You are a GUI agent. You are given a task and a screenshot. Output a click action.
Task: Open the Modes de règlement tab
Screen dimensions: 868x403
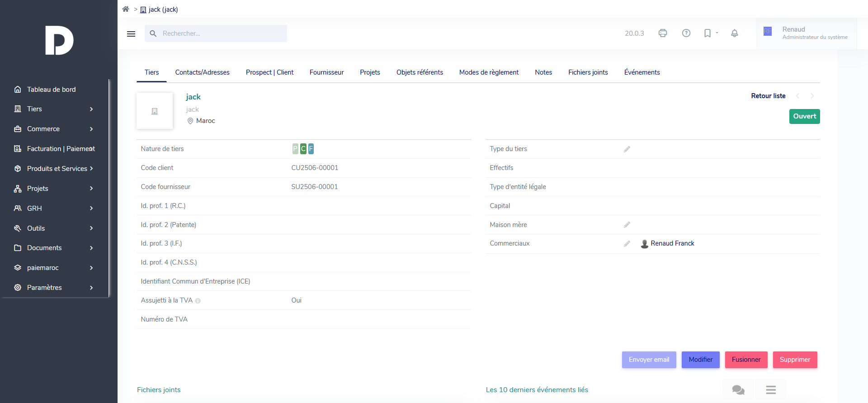click(x=489, y=72)
